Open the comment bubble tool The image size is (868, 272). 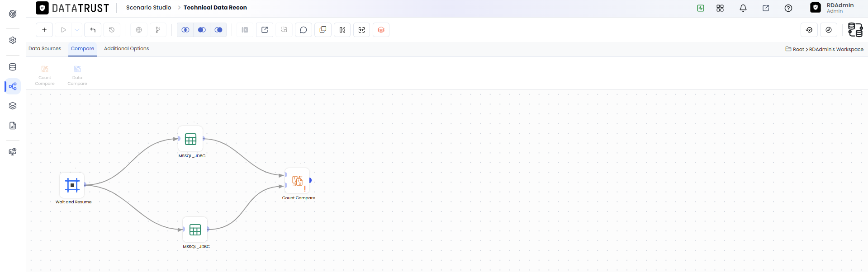(304, 30)
